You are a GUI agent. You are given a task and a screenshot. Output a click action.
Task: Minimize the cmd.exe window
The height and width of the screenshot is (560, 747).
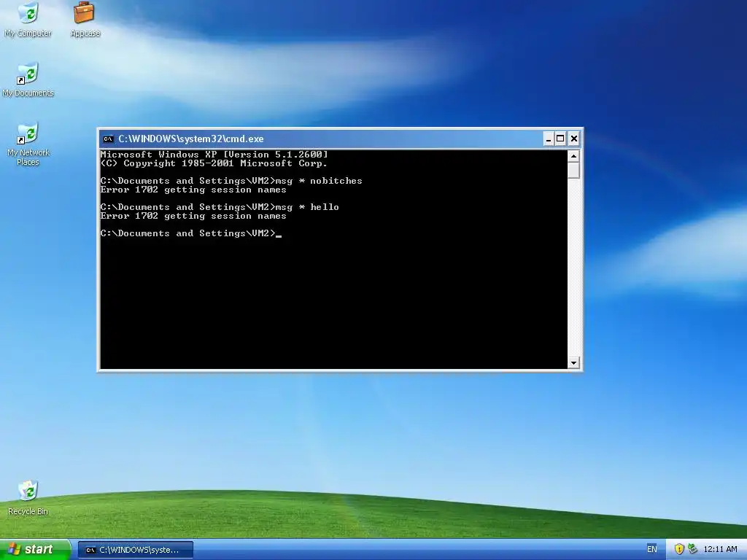[549, 139]
